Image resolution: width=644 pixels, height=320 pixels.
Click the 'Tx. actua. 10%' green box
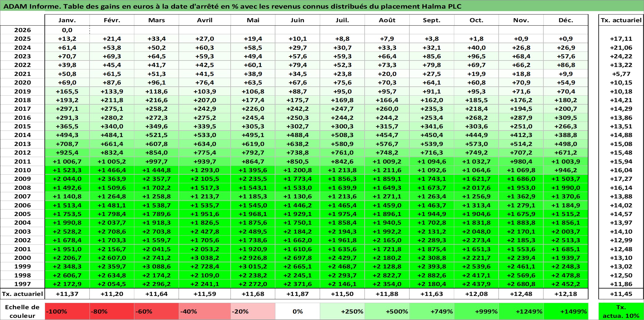pyautogui.click(x=621, y=311)
